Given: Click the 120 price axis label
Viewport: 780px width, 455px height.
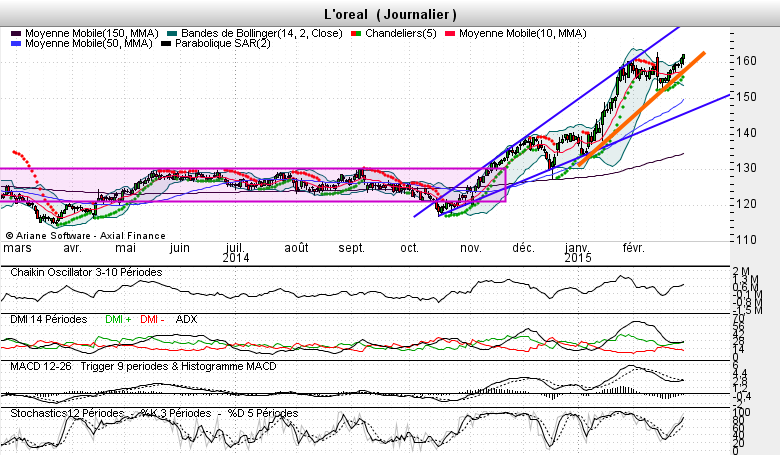Looking at the screenshot, I should pyautogui.click(x=746, y=204).
